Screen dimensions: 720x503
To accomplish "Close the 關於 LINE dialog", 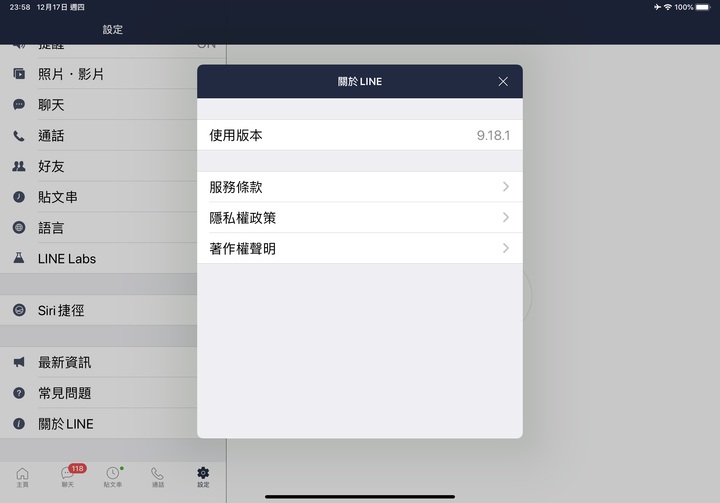I will click(x=503, y=82).
